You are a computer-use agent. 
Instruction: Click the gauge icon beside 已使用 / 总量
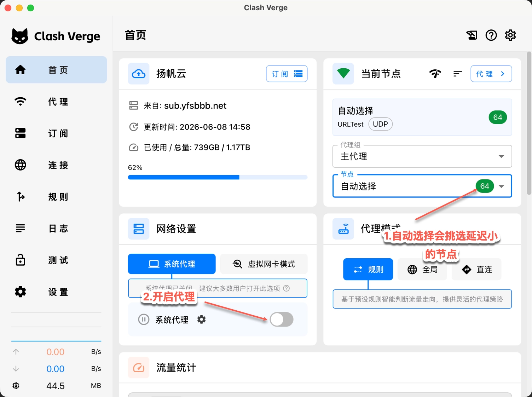[133, 147]
